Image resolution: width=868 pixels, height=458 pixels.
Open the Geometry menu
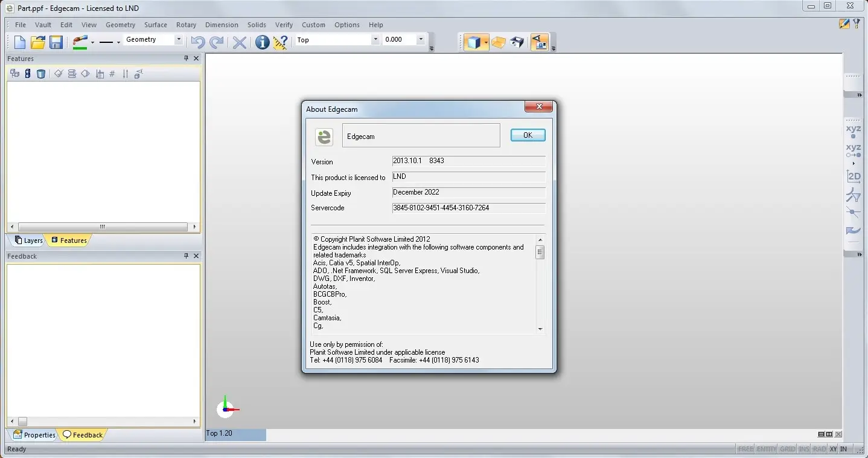[120, 25]
